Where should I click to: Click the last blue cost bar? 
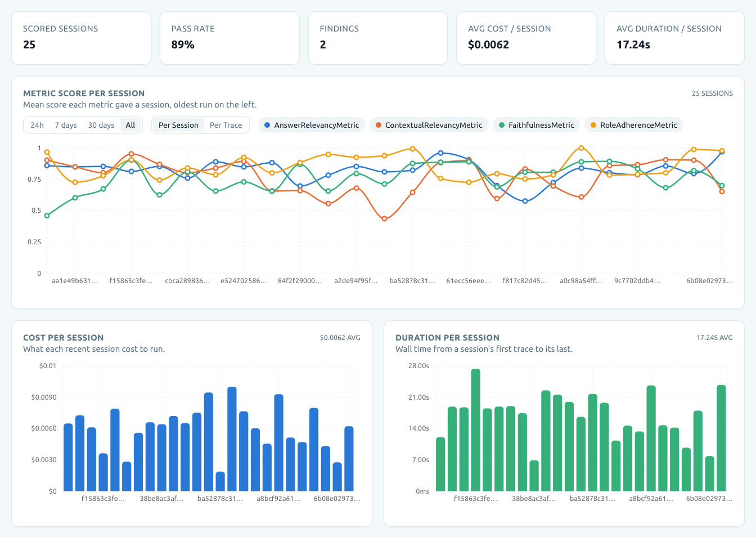(349, 459)
